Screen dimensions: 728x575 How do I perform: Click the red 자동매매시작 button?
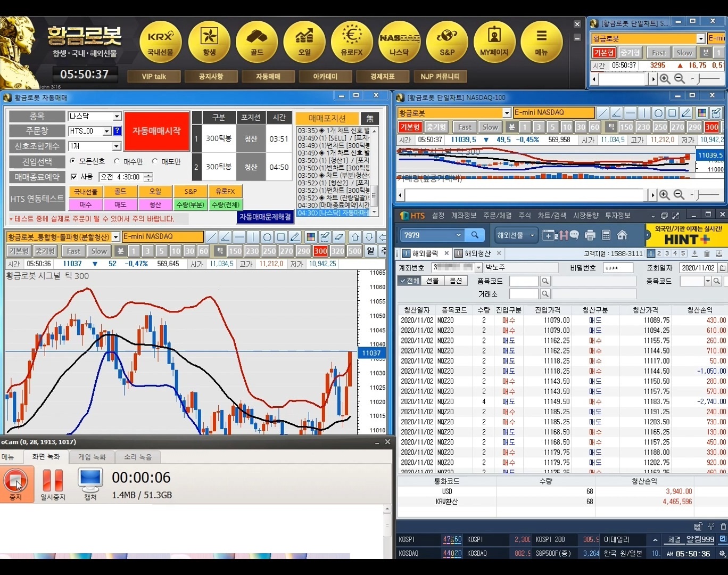point(156,131)
